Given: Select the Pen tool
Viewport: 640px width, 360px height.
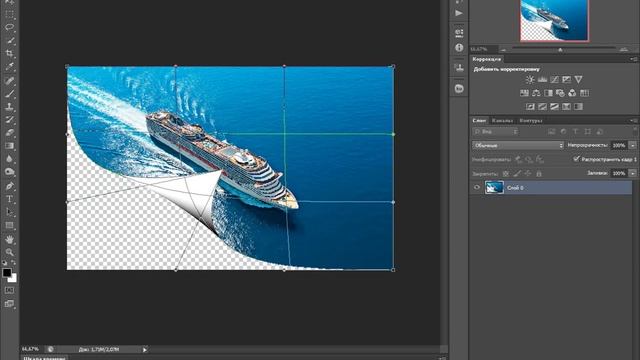Looking at the screenshot, I should point(9,186).
